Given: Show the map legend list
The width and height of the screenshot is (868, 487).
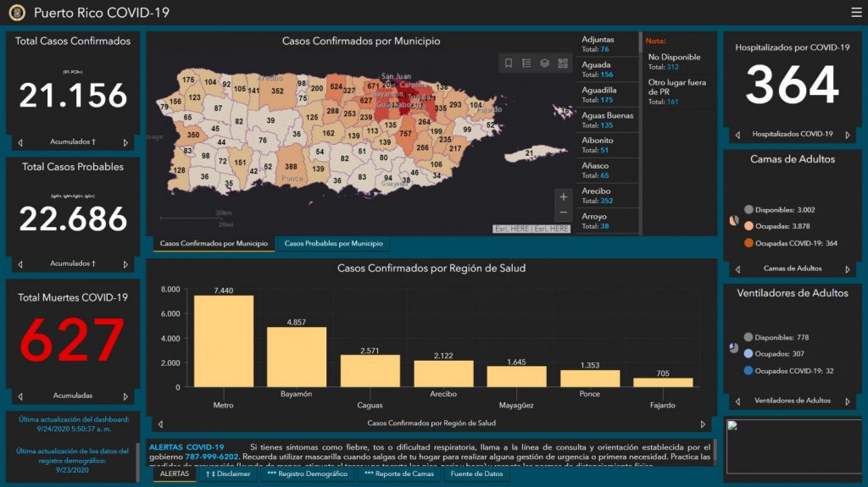Looking at the screenshot, I should 526,64.
